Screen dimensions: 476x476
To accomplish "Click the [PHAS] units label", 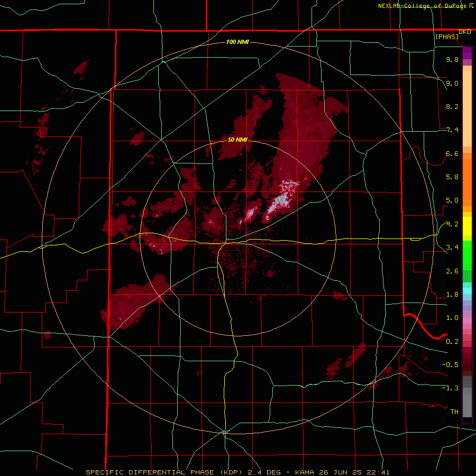I will point(447,37).
